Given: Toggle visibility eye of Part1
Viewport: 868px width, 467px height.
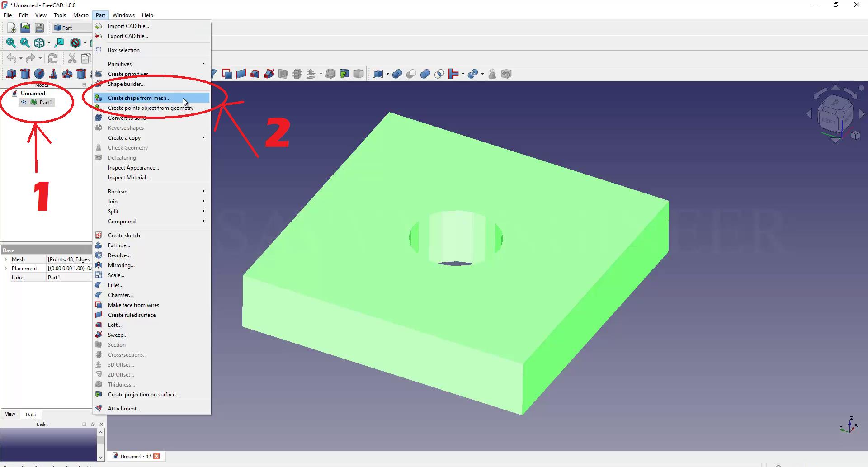Looking at the screenshot, I should coord(24,103).
